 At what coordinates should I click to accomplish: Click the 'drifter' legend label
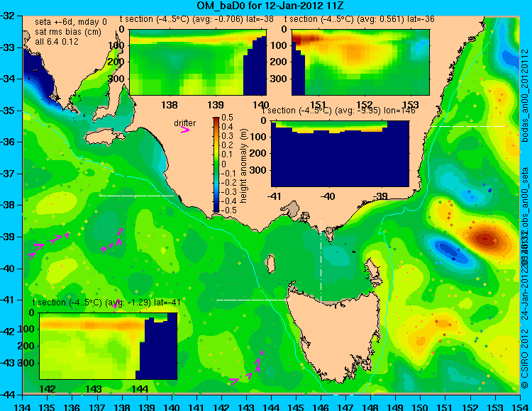point(185,123)
